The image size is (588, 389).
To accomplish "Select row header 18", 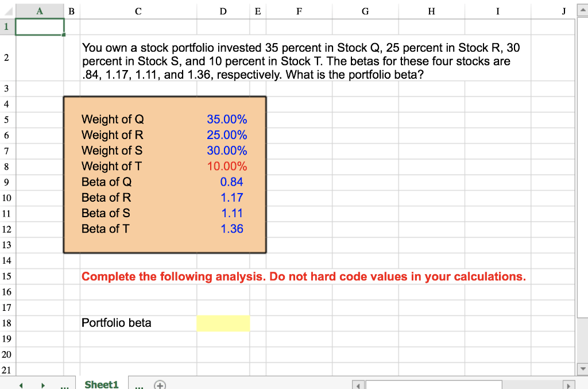I will pos(6,323).
